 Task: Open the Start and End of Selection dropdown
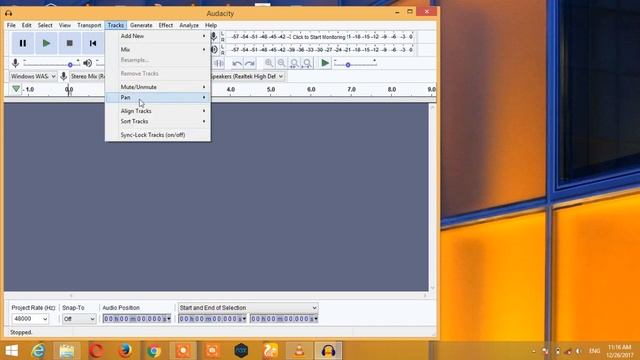[x=248, y=308]
